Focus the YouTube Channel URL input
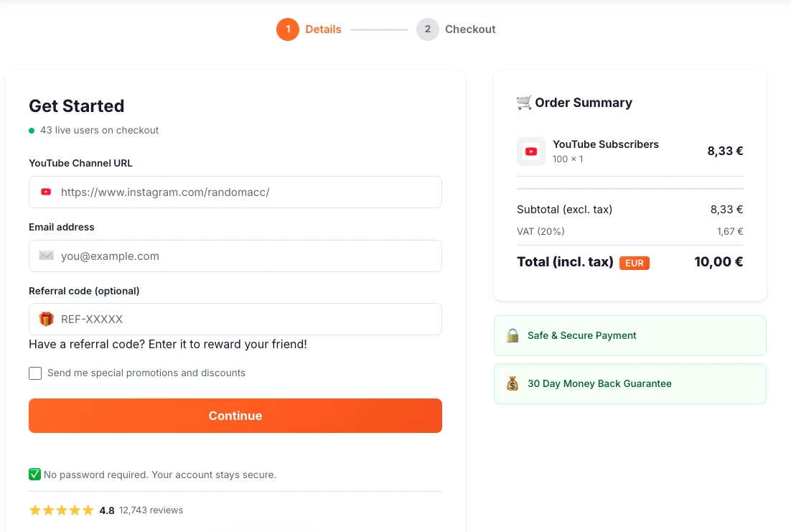The image size is (791, 532). click(x=244, y=192)
